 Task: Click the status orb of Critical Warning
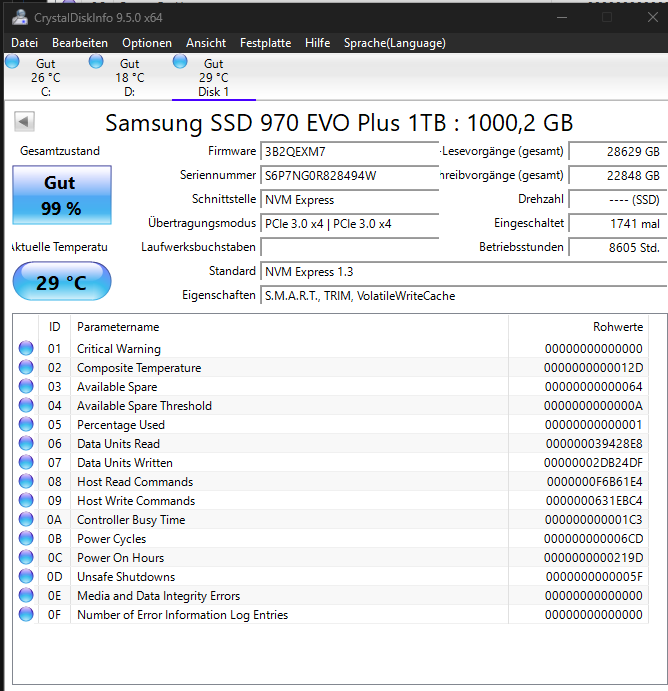click(x=26, y=348)
